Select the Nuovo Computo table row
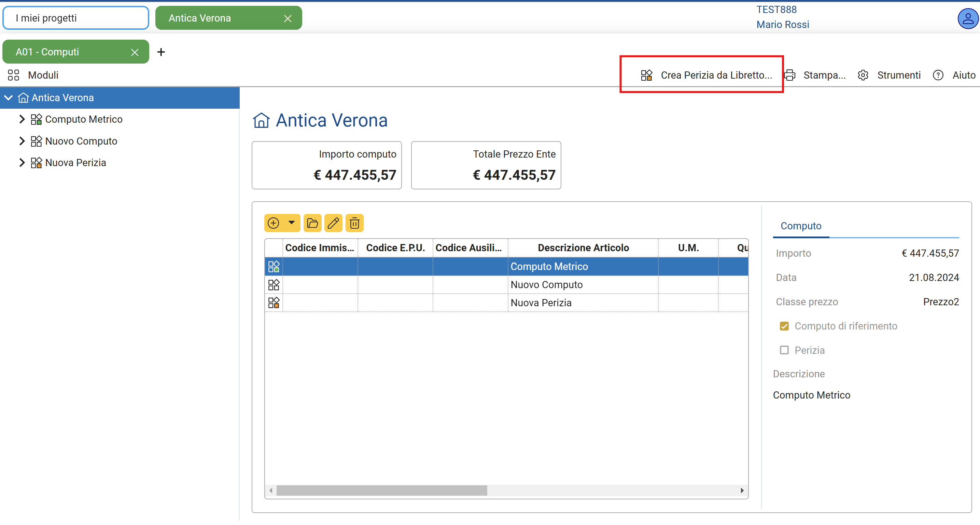This screenshot has height=525, width=980. tap(546, 285)
